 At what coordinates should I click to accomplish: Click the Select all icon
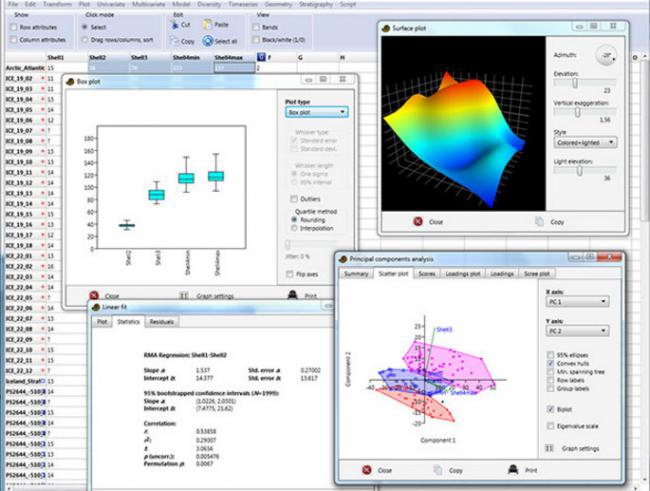point(208,41)
